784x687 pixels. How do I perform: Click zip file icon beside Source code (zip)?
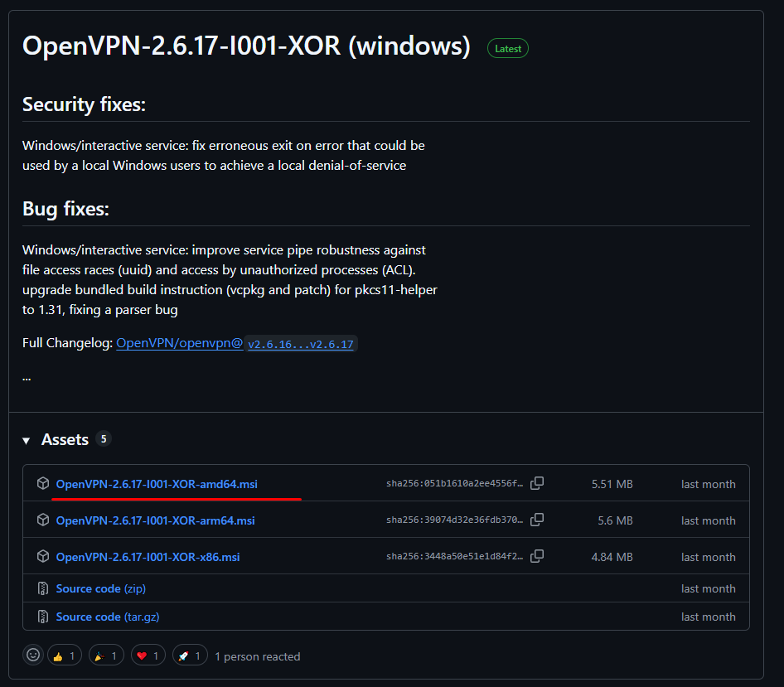coord(43,588)
